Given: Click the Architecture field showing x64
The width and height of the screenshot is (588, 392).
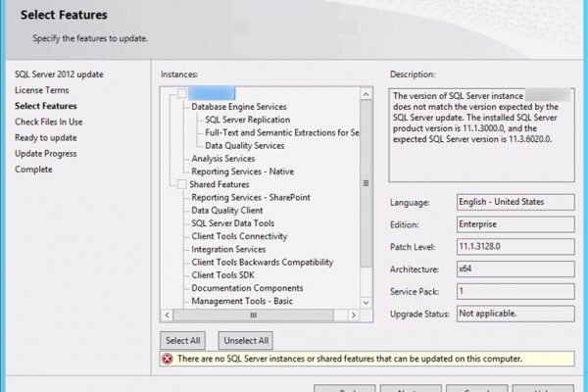Looking at the screenshot, I should coord(515,269).
